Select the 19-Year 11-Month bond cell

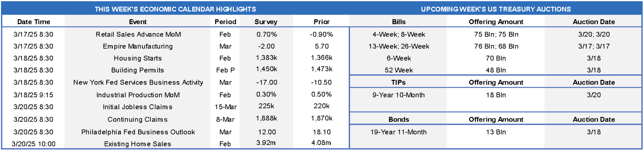[x=399, y=132]
